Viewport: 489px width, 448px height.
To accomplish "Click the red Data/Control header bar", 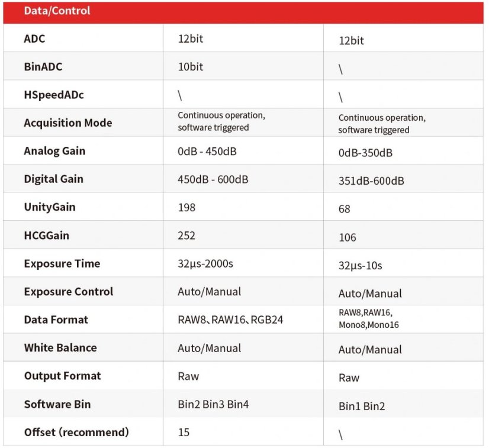I will pyautogui.click(x=244, y=12).
